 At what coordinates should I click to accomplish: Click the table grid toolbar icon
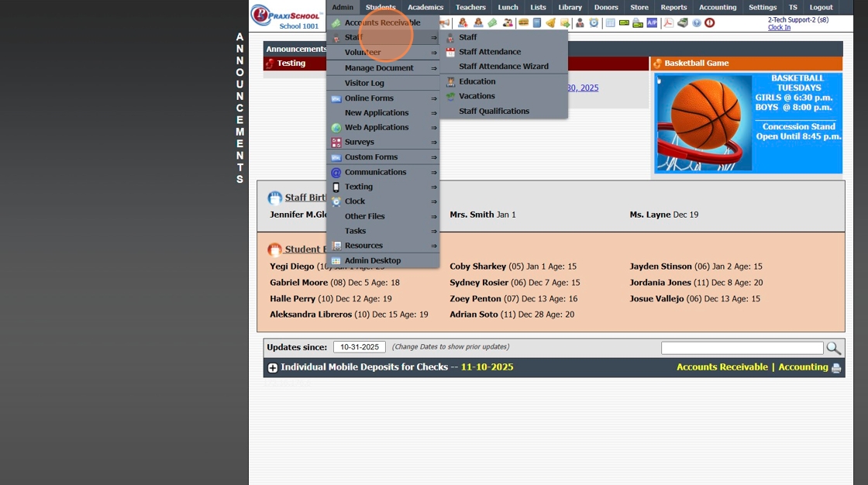[x=610, y=22]
